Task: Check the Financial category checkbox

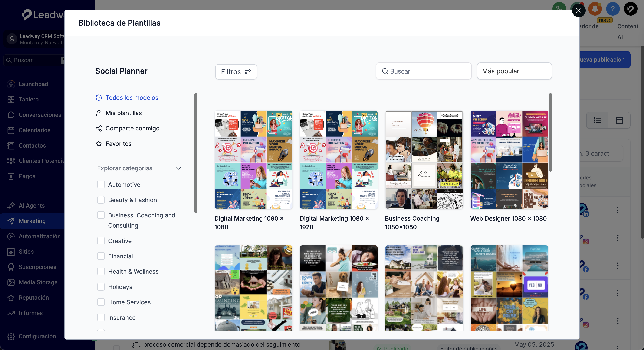Action: coord(101,256)
